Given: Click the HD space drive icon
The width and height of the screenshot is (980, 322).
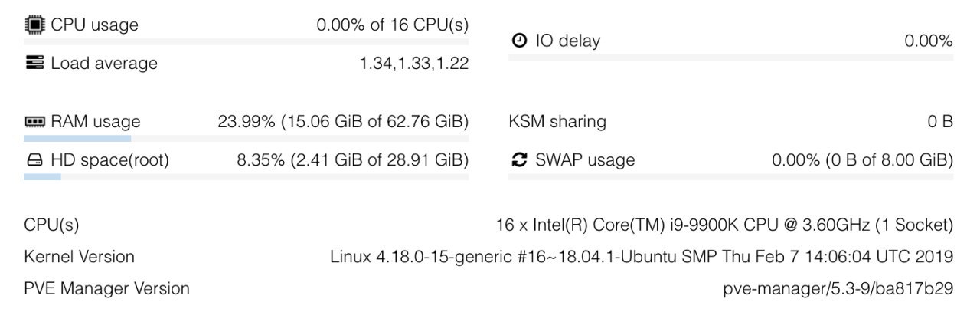Looking at the screenshot, I should pos(34,160).
